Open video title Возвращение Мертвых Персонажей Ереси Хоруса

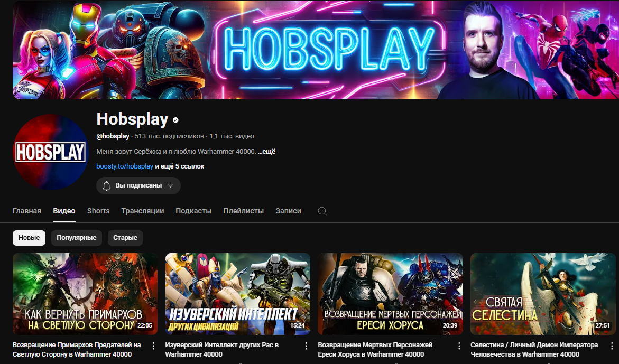point(375,349)
